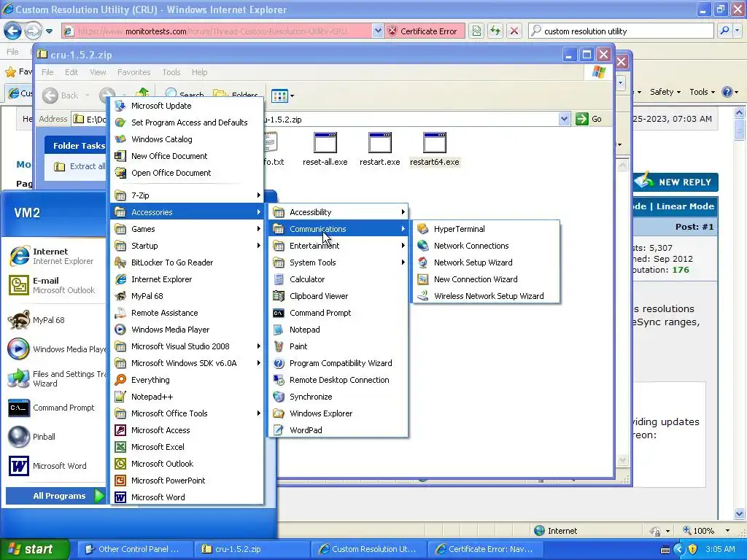Launch Notepad++ from All Programs
Image resolution: width=747 pixels, height=560 pixels.
(187, 397)
